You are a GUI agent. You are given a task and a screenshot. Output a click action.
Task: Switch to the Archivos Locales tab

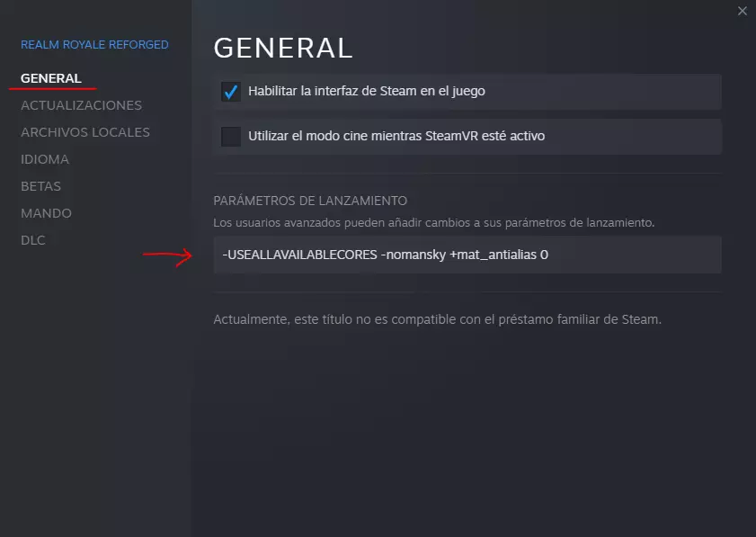click(85, 132)
